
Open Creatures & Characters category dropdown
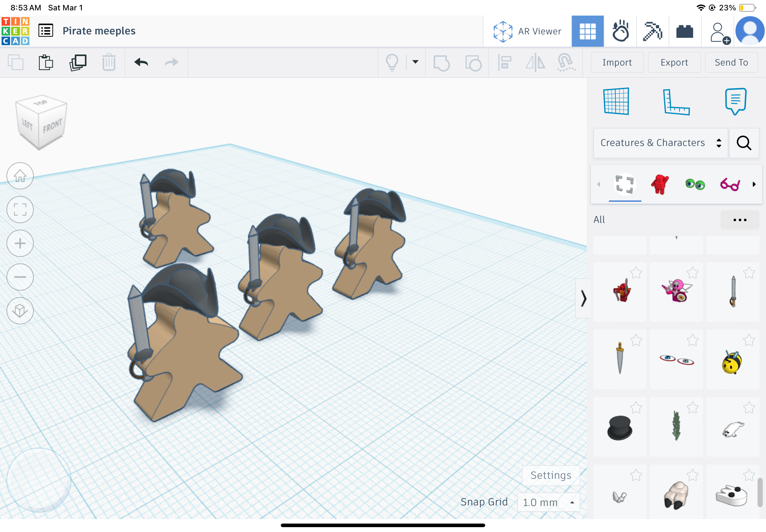pyautogui.click(x=660, y=143)
